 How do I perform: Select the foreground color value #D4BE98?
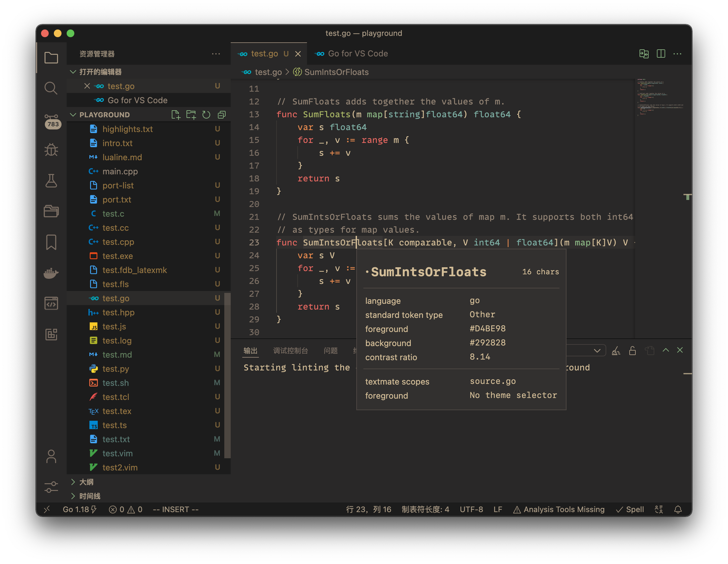tap(487, 329)
